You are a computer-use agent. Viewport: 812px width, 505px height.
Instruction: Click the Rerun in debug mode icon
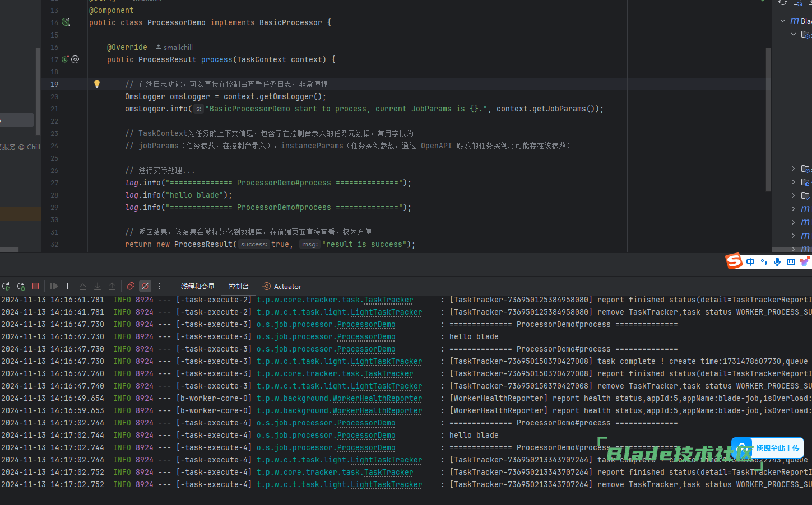pyautogui.click(x=21, y=286)
